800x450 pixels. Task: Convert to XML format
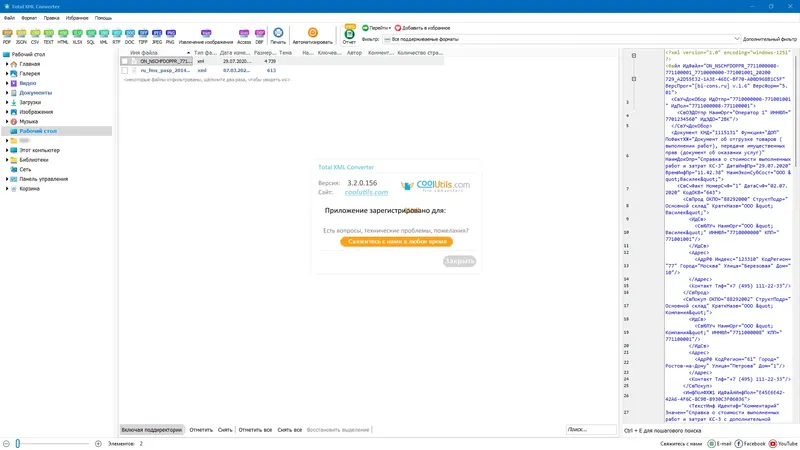104,36
